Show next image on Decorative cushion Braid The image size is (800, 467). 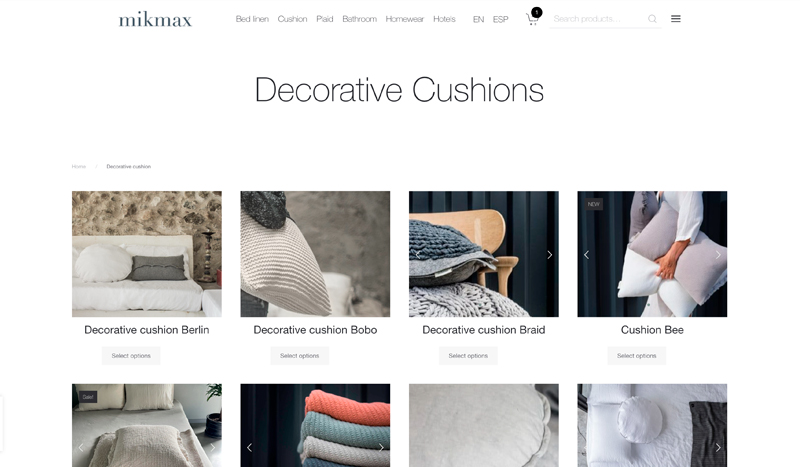point(549,255)
